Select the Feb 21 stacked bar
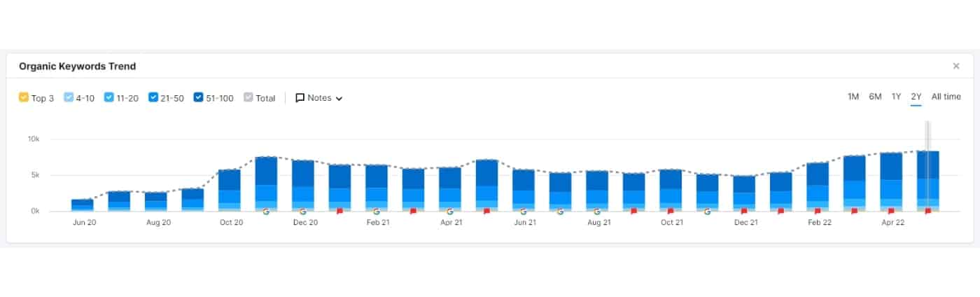 (x=377, y=188)
